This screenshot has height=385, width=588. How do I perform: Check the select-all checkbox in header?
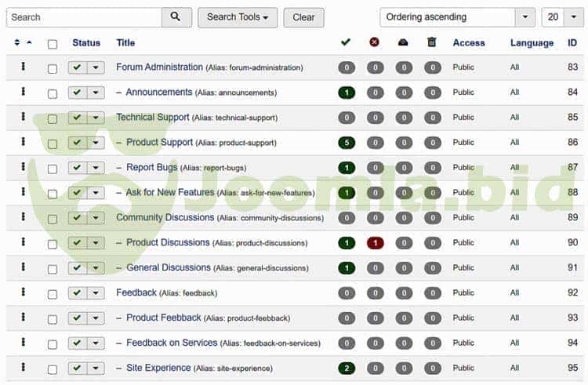click(x=53, y=44)
